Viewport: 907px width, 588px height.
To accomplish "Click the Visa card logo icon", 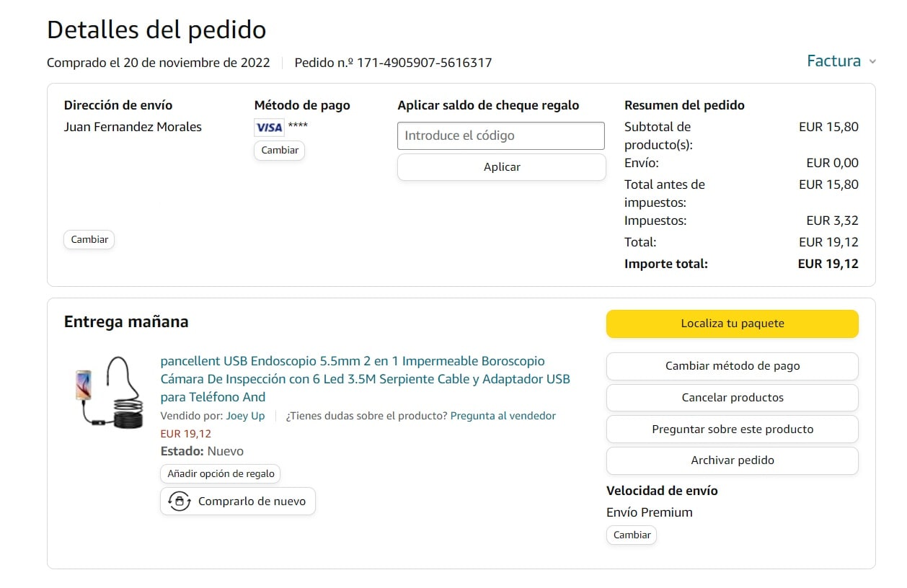I will tap(269, 128).
